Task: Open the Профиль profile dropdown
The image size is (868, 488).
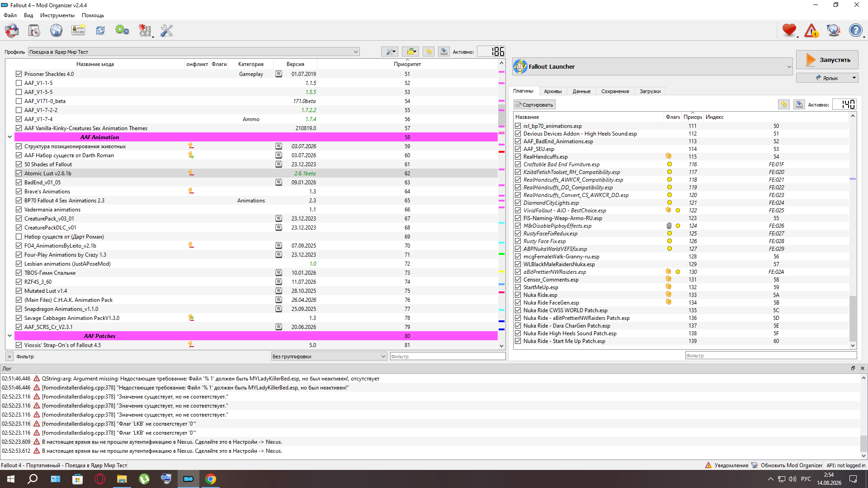Action: 194,52
